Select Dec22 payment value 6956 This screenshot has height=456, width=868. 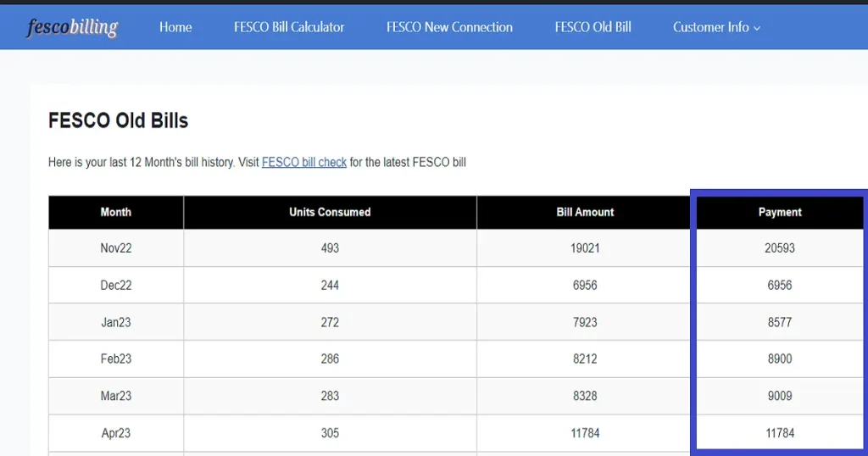(780, 285)
